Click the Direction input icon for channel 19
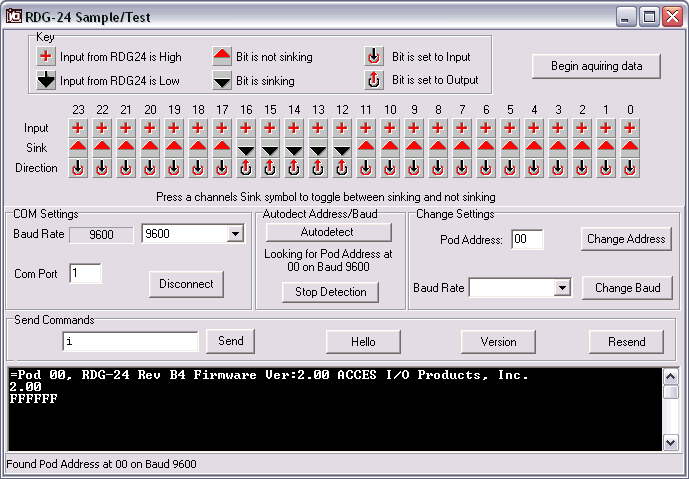The height and width of the screenshot is (479, 689). [x=174, y=168]
